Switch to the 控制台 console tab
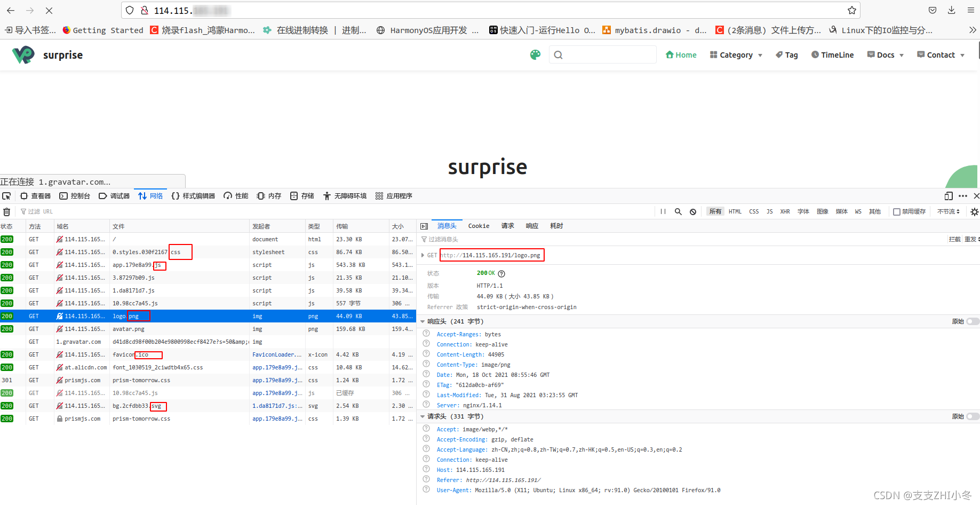The image size is (980, 505). pyautogui.click(x=75, y=196)
